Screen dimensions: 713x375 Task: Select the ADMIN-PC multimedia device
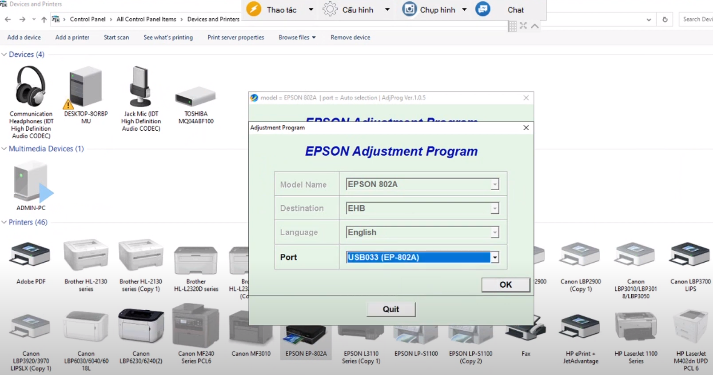(x=32, y=181)
